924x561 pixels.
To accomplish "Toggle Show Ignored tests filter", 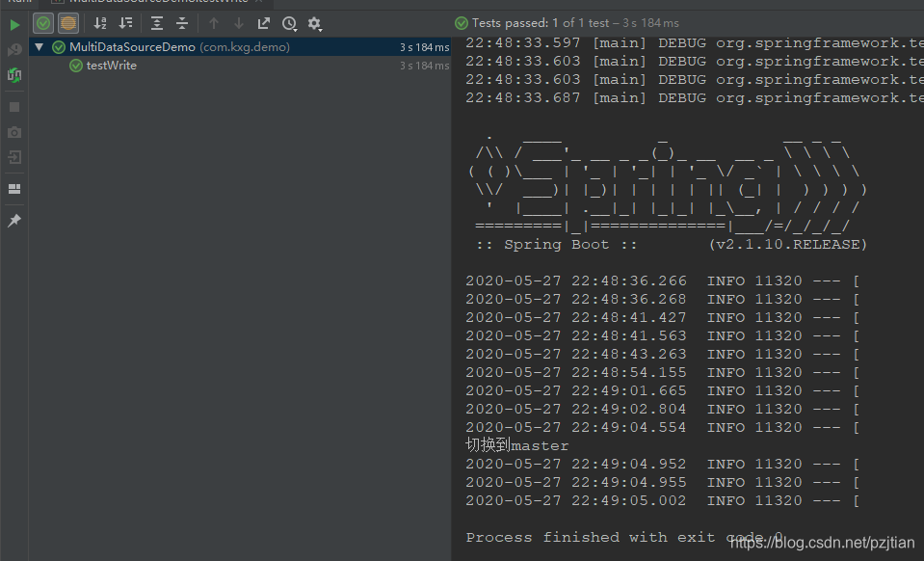I will [68, 23].
